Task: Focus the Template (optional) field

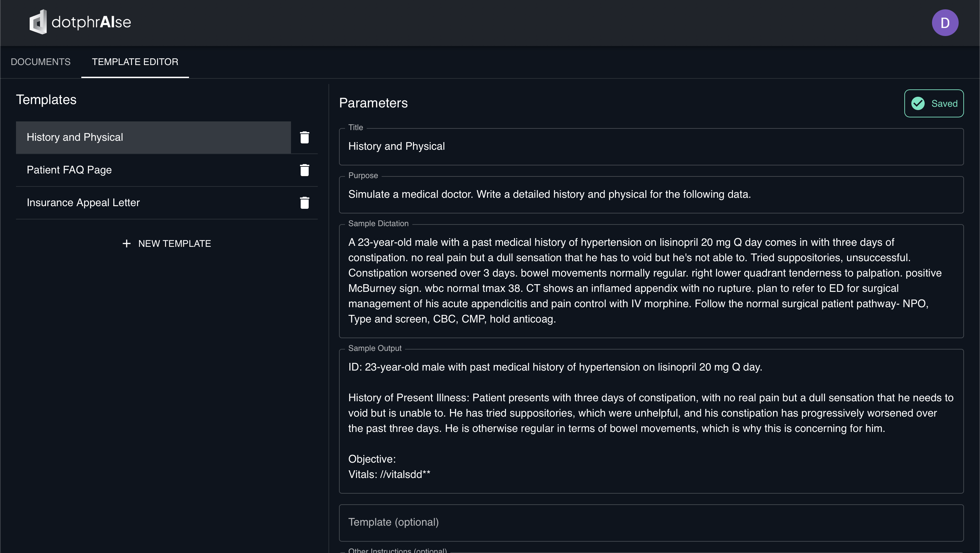Action: click(x=651, y=523)
